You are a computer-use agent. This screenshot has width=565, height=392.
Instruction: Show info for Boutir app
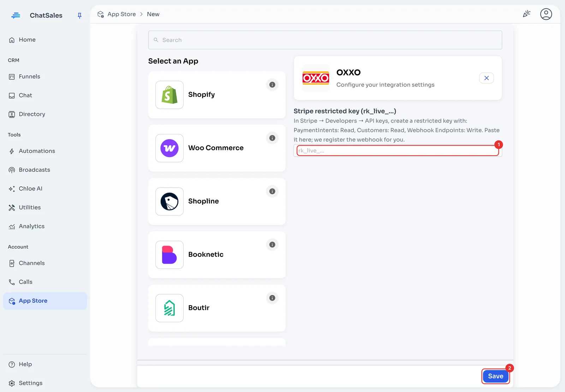click(272, 298)
